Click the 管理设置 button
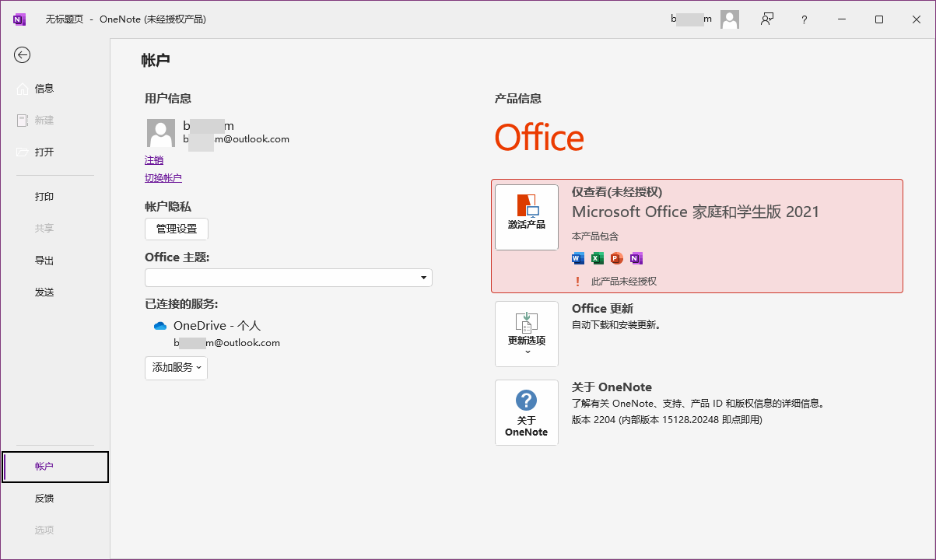 [177, 229]
